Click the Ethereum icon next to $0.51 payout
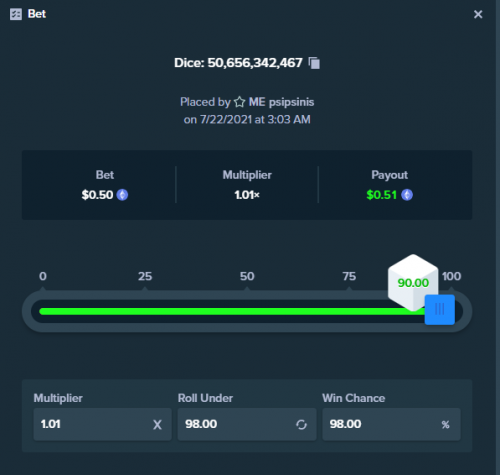 coord(407,195)
